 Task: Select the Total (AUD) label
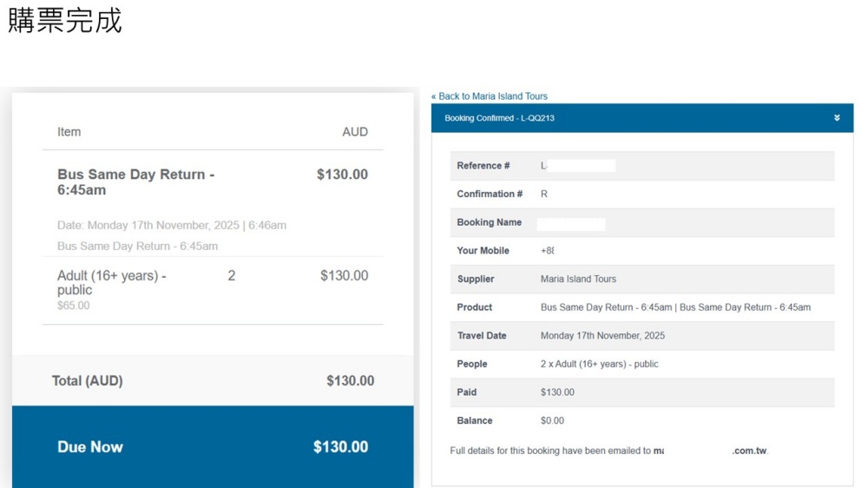[x=88, y=381]
